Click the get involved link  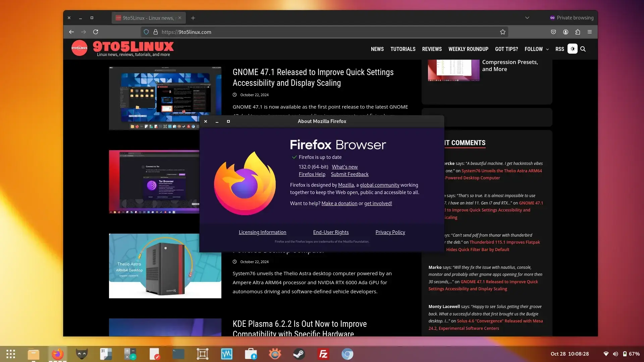point(377,203)
